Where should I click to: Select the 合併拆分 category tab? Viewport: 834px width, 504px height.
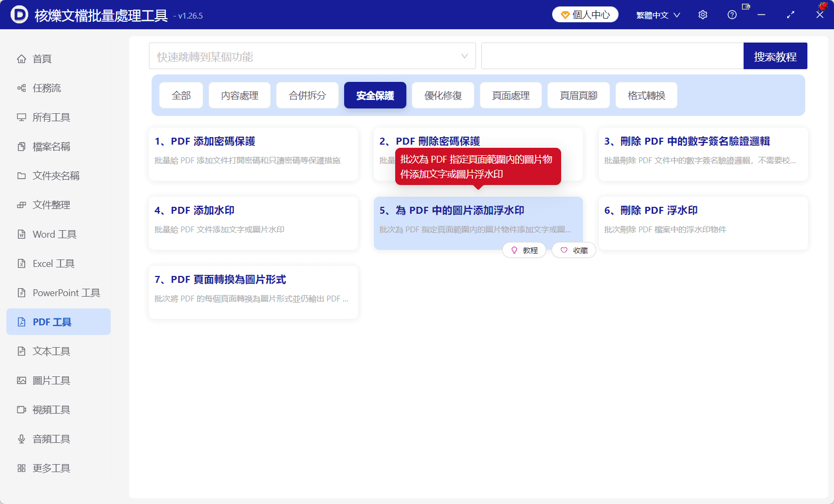(x=307, y=95)
